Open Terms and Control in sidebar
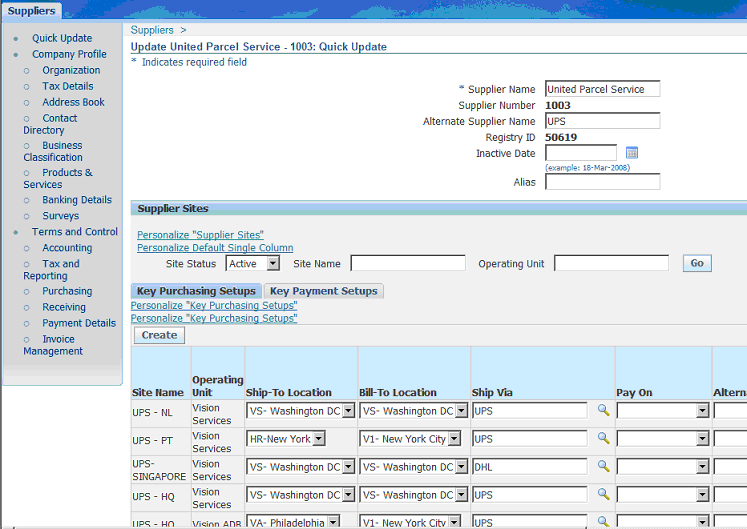Screen dimensions: 747x529 click(x=75, y=232)
